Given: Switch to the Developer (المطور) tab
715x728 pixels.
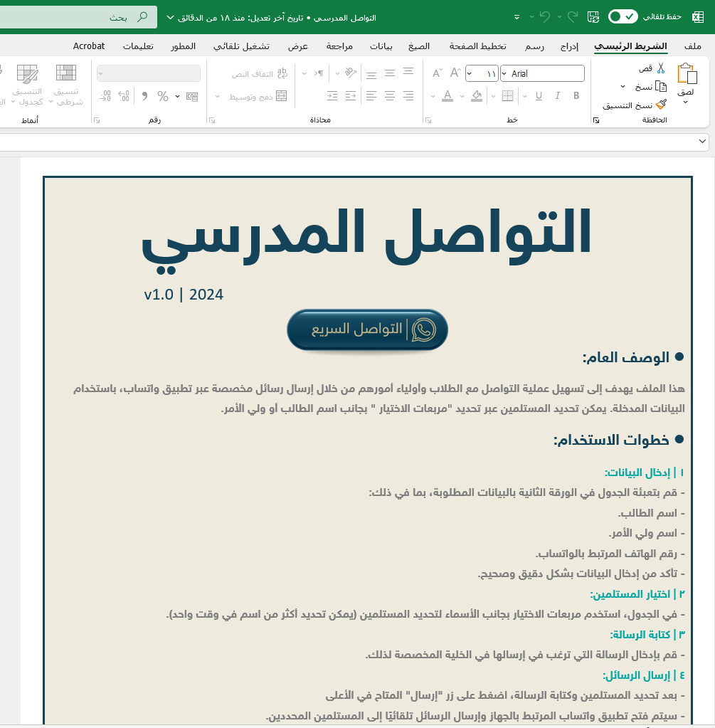Looking at the screenshot, I should tap(183, 46).
